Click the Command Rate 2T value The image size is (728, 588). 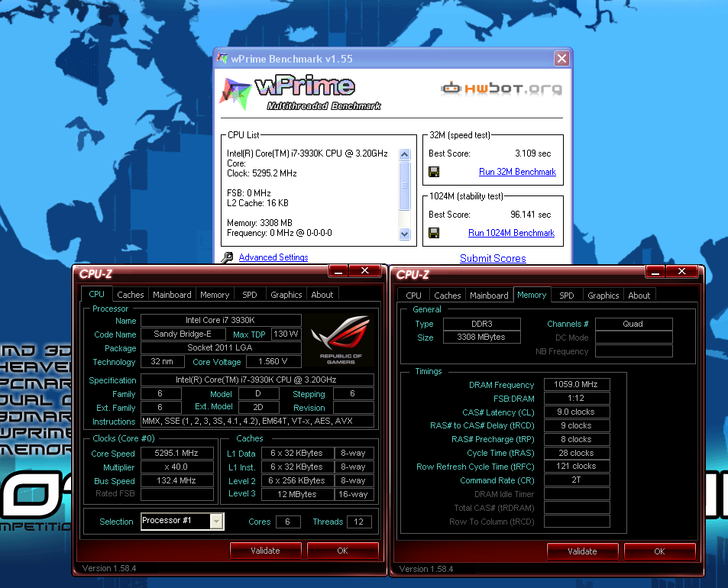pyautogui.click(x=577, y=480)
